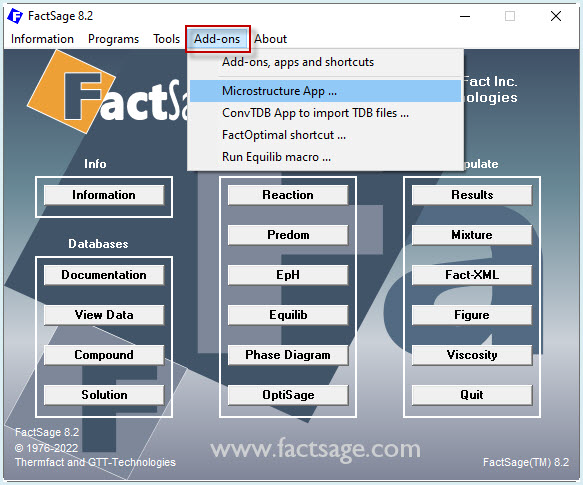This screenshot has height=485, width=583.
Task: Click the Fact-XML button
Action: coord(472,275)
